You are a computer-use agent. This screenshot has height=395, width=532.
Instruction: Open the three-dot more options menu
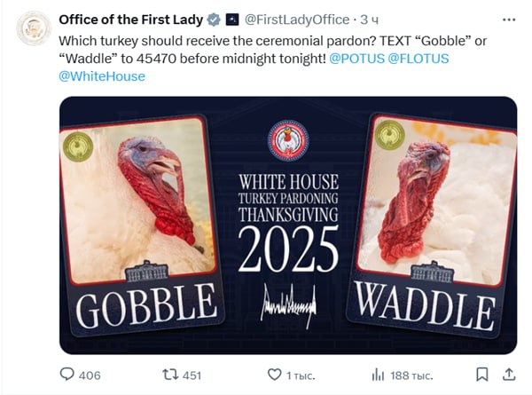click(x=508, y=19)
